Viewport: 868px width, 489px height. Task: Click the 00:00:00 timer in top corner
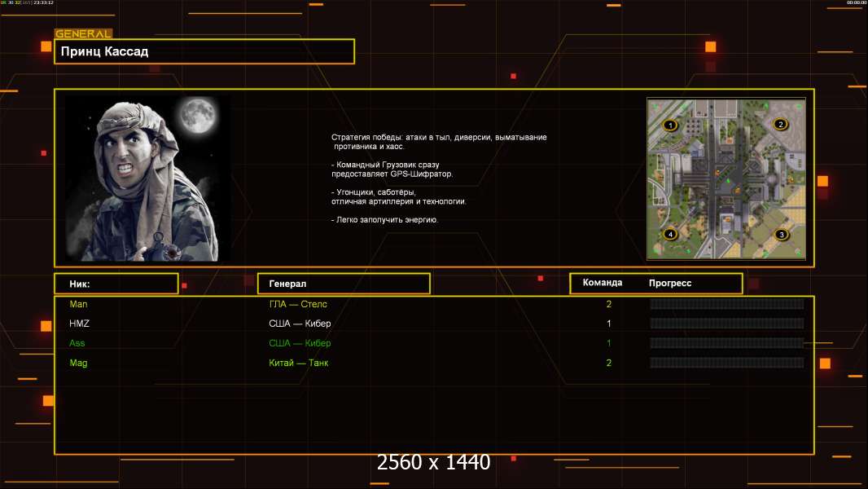[856, 2]
